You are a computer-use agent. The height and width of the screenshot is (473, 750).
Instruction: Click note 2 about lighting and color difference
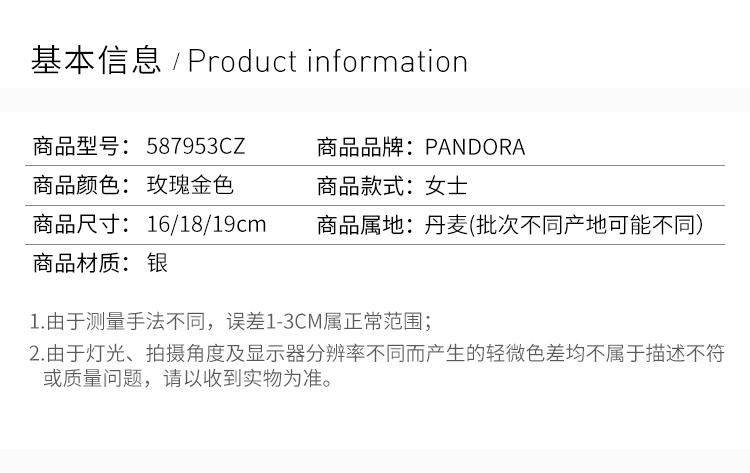[376, 353]
